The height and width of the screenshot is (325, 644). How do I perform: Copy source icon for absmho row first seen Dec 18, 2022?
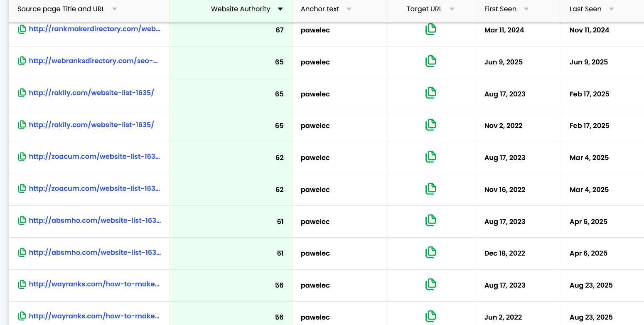pyautogui.click(x=22, y=252)
